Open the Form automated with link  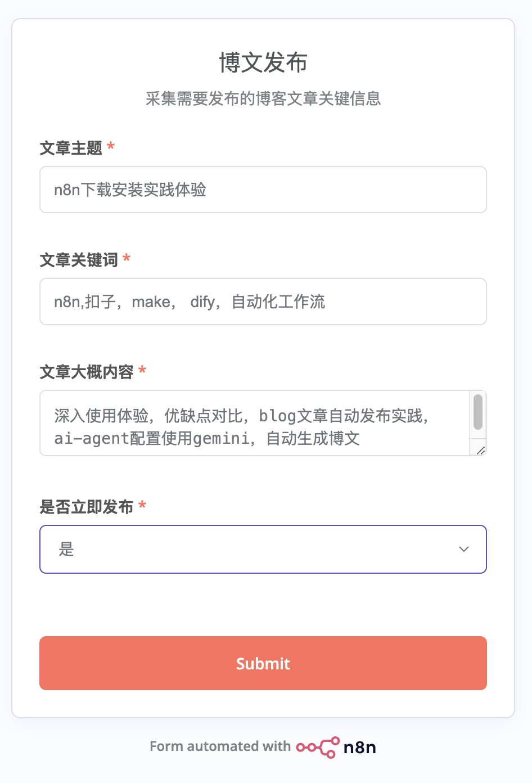220,746
